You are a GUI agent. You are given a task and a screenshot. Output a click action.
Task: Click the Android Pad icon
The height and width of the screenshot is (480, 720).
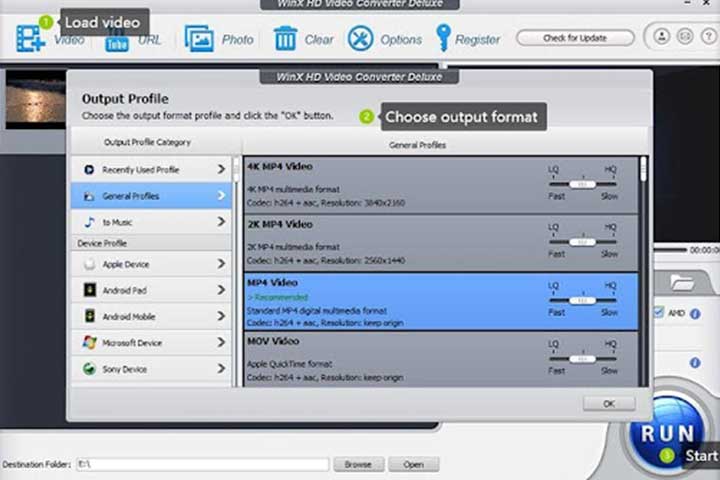tap(90, 290)
